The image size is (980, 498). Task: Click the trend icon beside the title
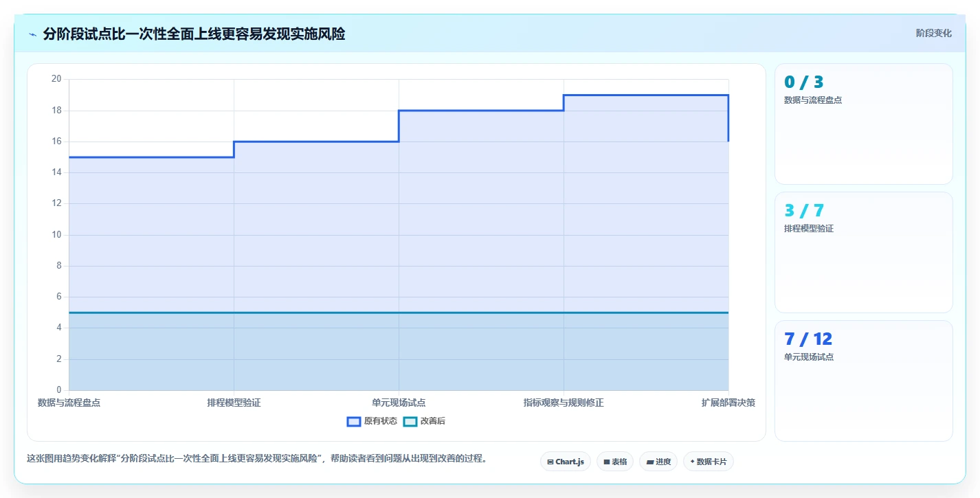tap(32, 34)
